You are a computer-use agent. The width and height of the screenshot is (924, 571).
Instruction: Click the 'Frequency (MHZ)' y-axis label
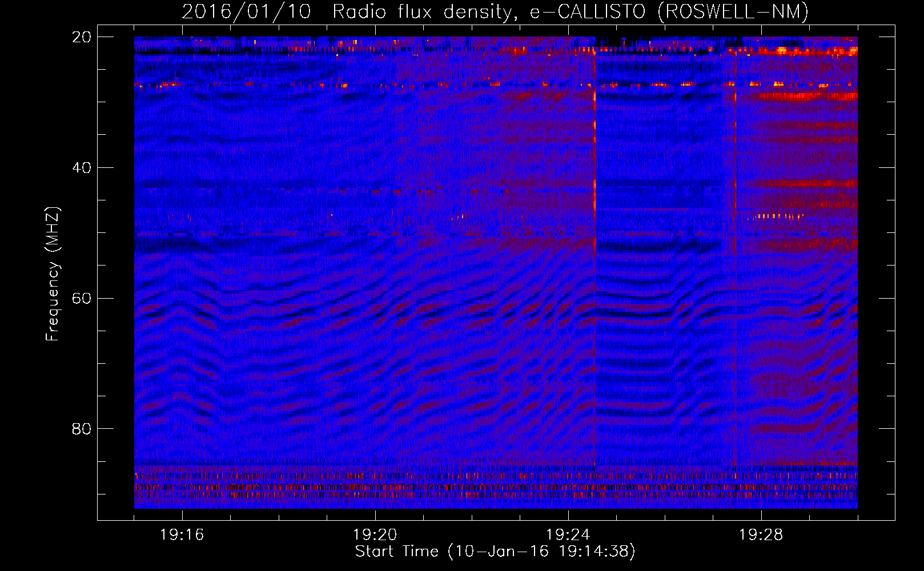53,275
